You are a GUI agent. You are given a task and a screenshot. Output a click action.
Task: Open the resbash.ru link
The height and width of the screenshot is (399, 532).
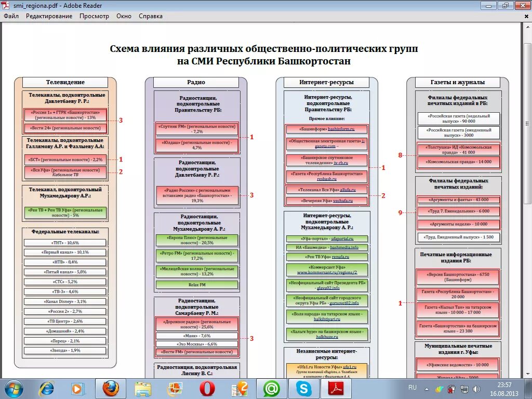pyautogui.click(x=326, y=179)
